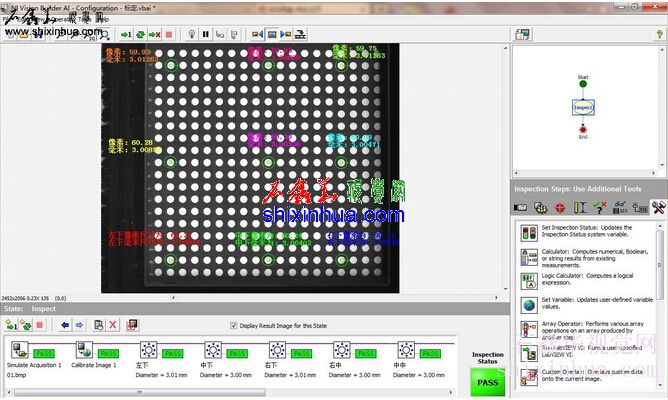Open the Tools menu
Image resolution: width=668 pixels, height=400 pixels.
[82, 19]
